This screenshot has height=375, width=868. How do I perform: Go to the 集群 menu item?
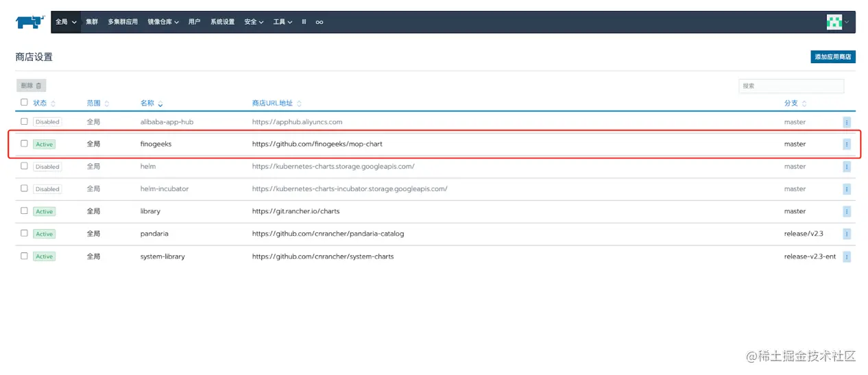[x=92, y=22]
